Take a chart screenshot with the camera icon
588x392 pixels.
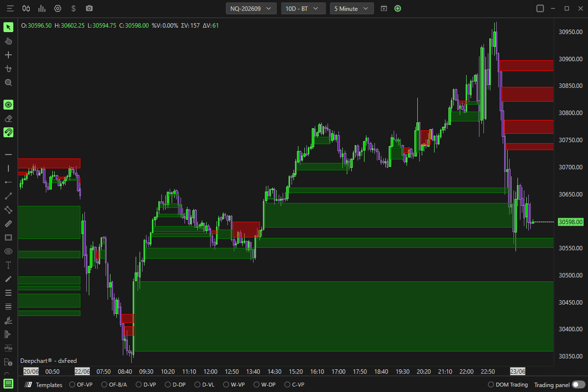[89, 8]
